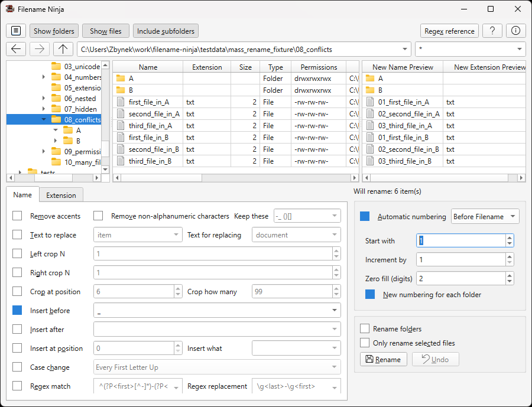Increase Start with value using its up stepper
Screen dimensions: 532x407
coord(509,237)
